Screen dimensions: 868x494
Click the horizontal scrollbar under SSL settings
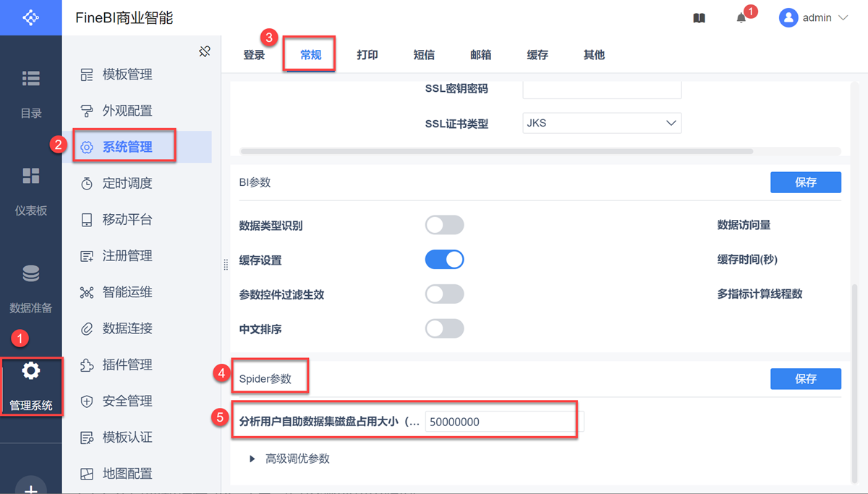pyautogui.click(x=496, y=151)
